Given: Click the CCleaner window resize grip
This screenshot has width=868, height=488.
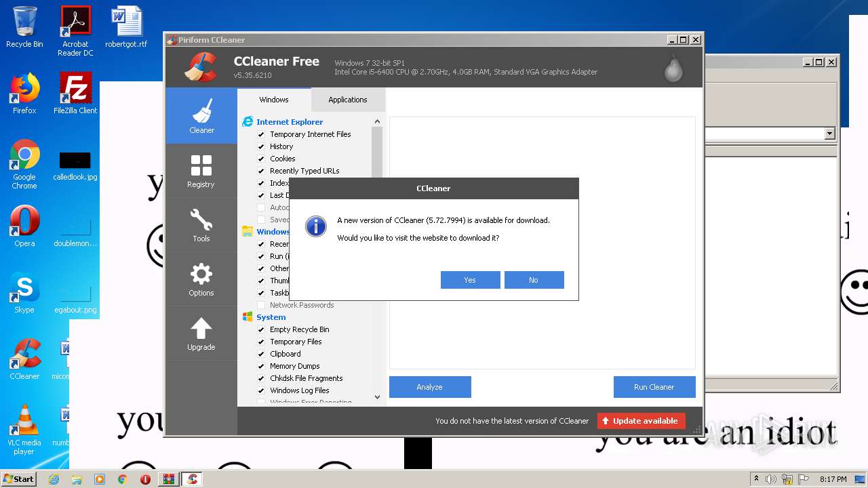Looking at the screenshot, I should pyautogui.click(x=696, y=430).
